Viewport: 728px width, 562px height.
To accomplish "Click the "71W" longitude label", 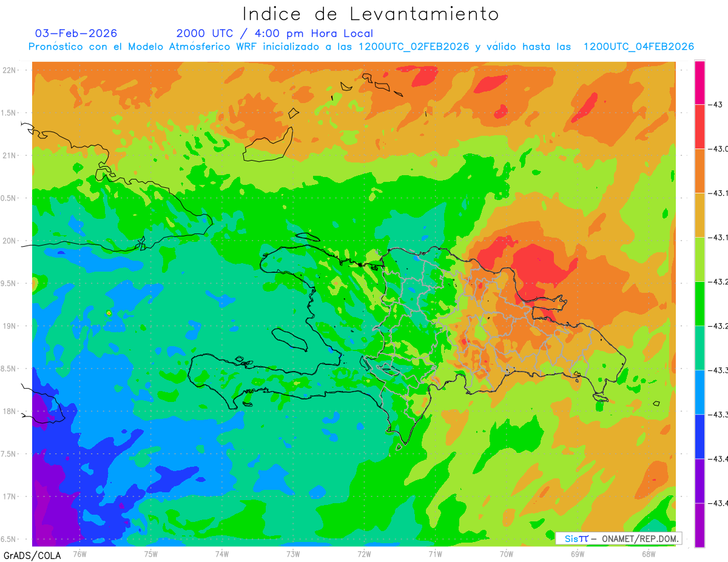I will coord(436,554).
